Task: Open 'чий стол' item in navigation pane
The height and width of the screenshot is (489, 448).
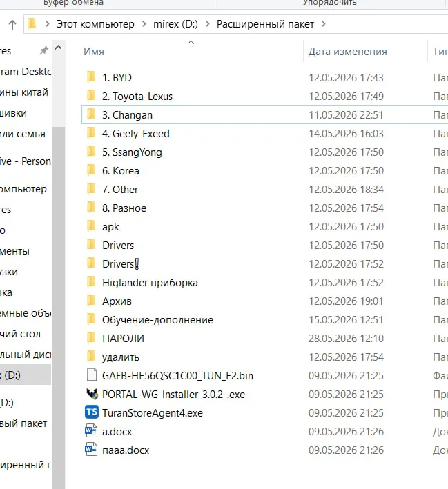Action: coord(20,334)
